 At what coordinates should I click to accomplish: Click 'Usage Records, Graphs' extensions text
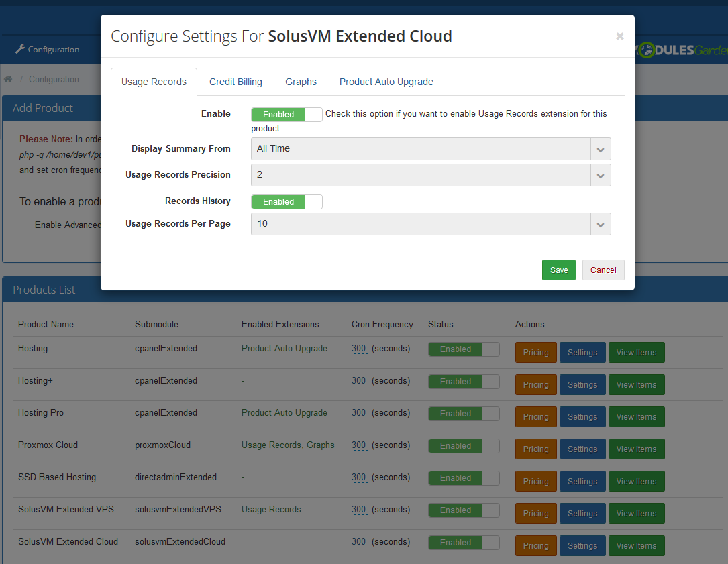pyautogui.click(x=288, y=445)
